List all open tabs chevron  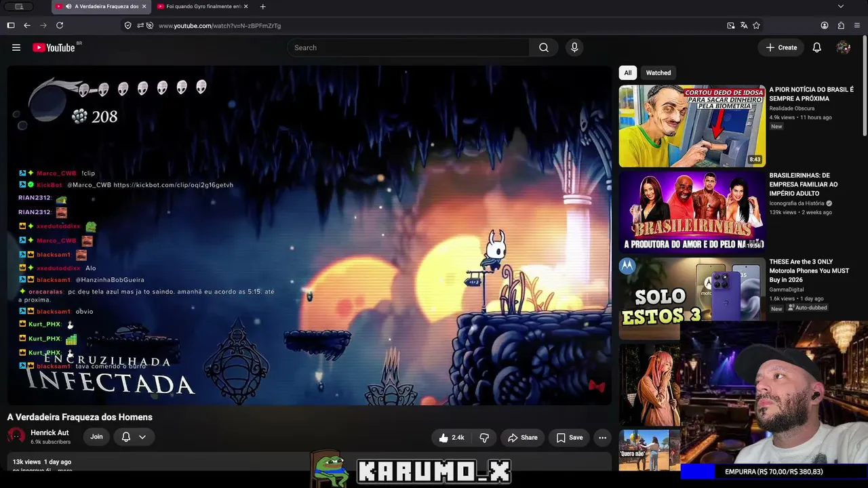click(841, 7)
